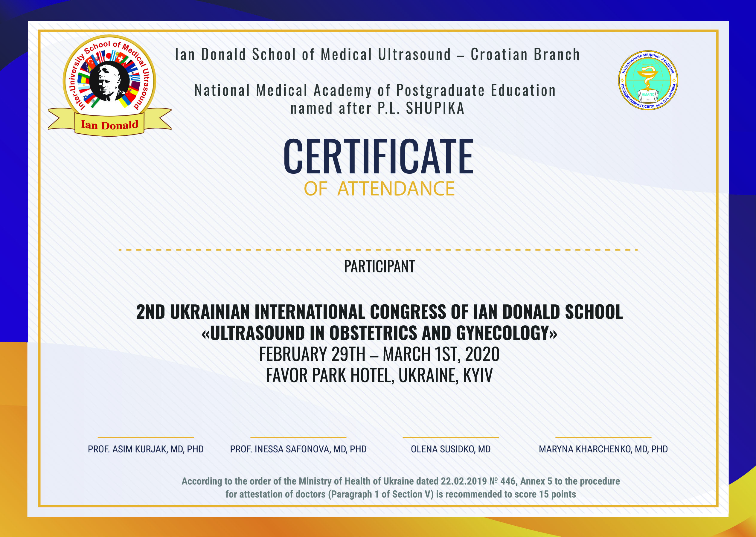This screenshot has width=756, height=537.
Task: Click the named after P.L. SHUPIKA line
Action: pyautogui.click(x=377, y=109)
